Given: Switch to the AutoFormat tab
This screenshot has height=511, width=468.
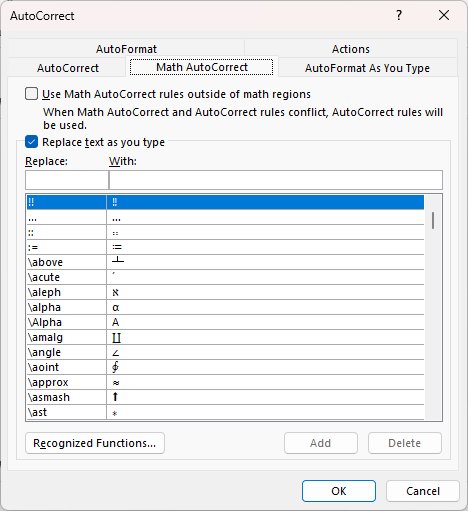Looking at the screenshot, I should point(126,49).
